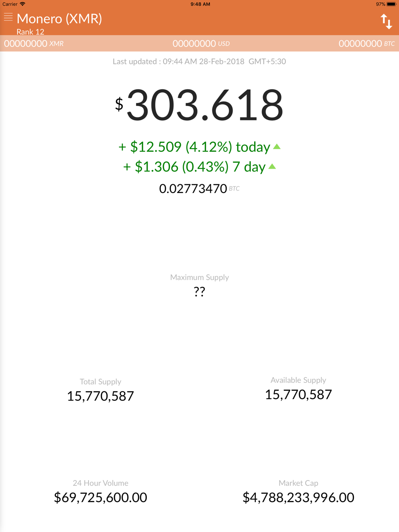Tap the 0.02773470 BTC price value
The image size is (399, 532).
tap(193, 189)
